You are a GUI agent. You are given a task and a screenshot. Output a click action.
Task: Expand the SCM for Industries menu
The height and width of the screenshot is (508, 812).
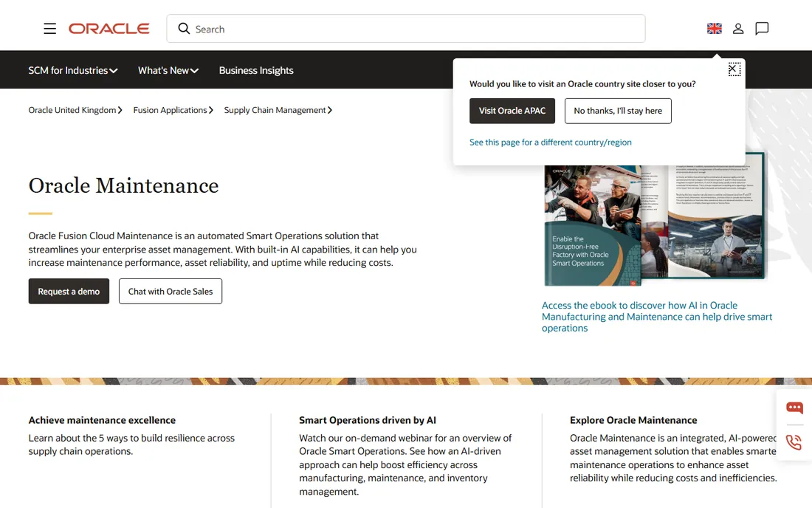click(73, 70)
